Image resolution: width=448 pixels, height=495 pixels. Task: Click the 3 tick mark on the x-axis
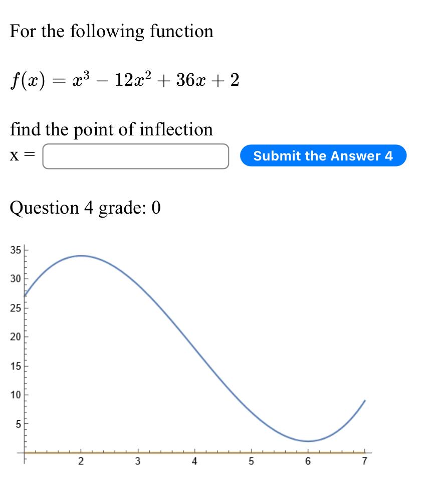tap(137, 451)
